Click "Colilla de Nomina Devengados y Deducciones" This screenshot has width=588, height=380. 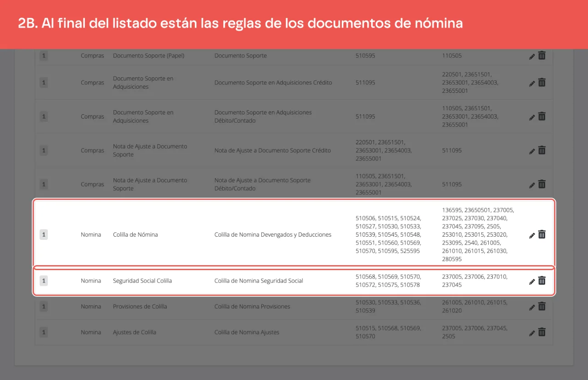coord(273,235)
